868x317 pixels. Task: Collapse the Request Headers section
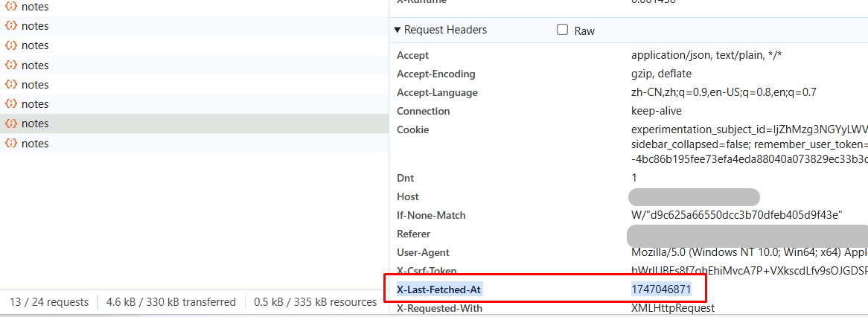(397, 31)
